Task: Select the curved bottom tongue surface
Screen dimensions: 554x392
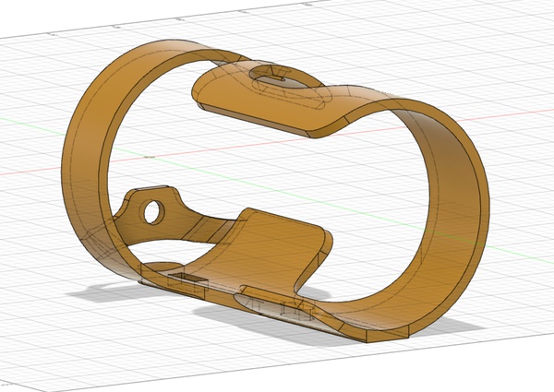Action: (x=261, y=247)
